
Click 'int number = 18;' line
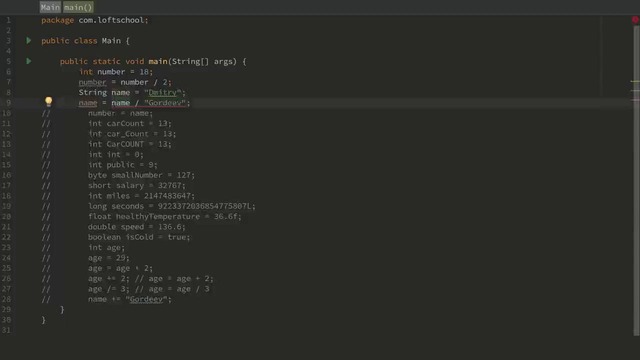pyautogui.click(x=116, y=72)
